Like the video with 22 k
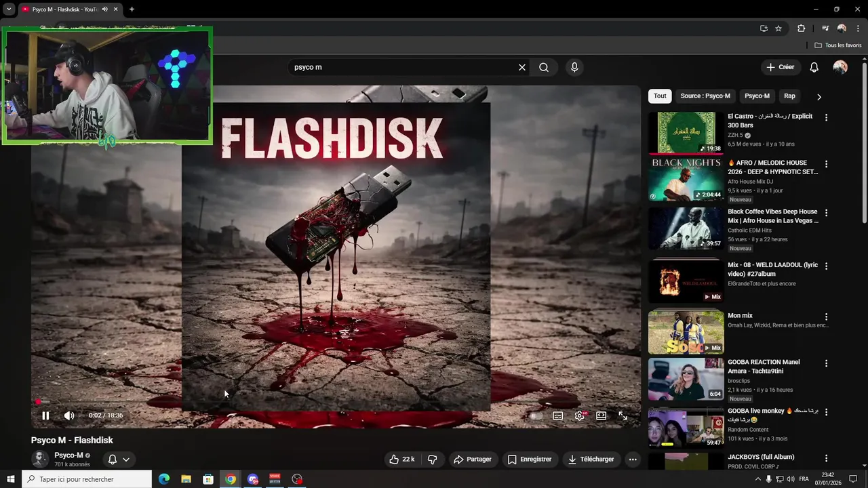Screen dimensions: 868x488 point(401,460)
